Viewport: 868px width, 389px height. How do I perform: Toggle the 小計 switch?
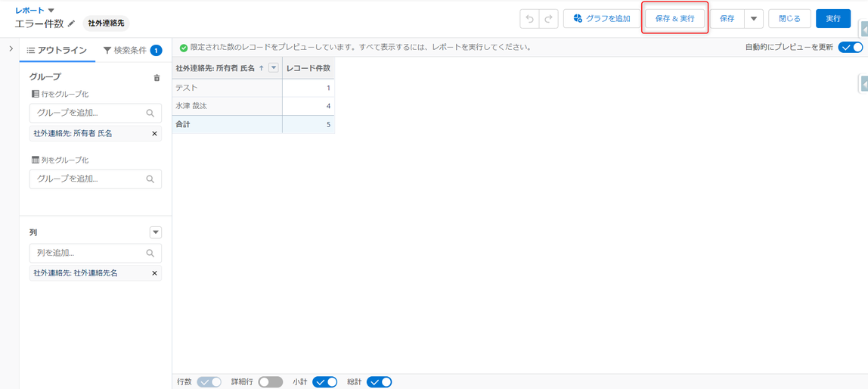click(x=325, y=381)
